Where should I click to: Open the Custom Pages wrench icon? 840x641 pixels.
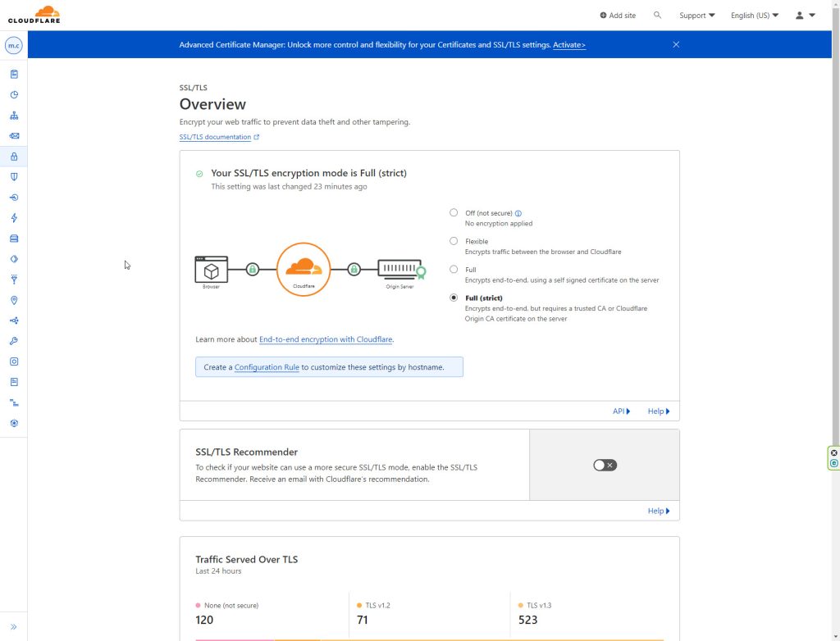(x=14, y=341)
